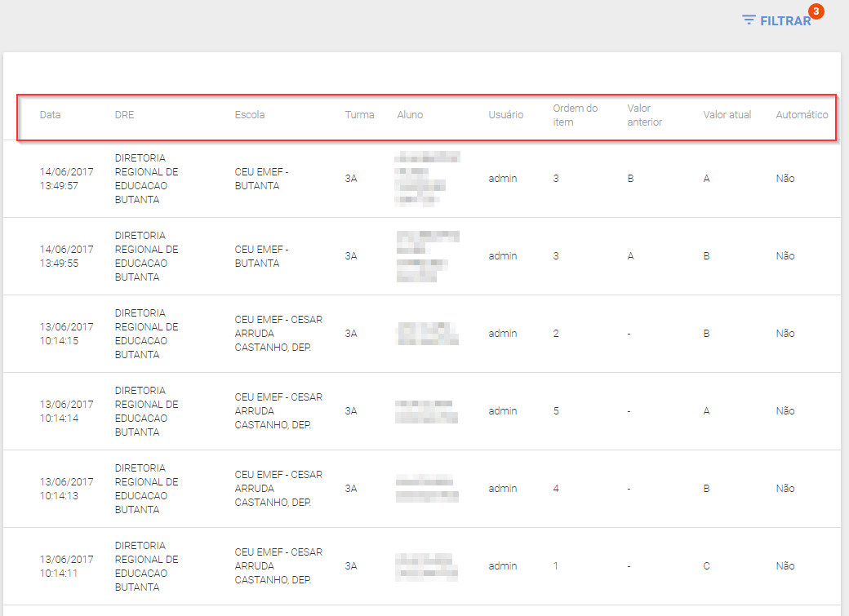
Task: Click the Ordem do item header
Action: [575, 115]
